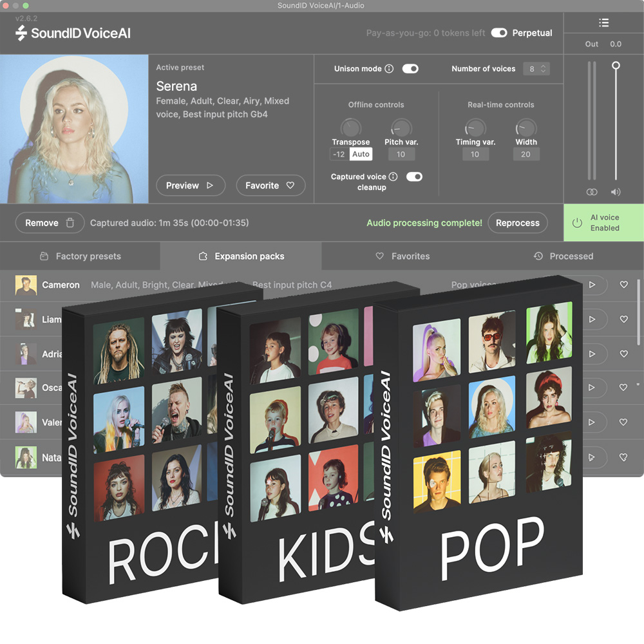The height and width of the screenshot is (644, 644).
Task: Click the Transpose value field -12
Action: (x=339, y=155)
